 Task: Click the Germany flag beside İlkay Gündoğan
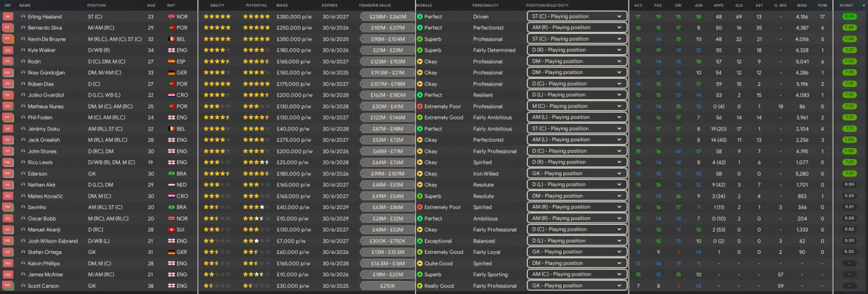(170, 73)
